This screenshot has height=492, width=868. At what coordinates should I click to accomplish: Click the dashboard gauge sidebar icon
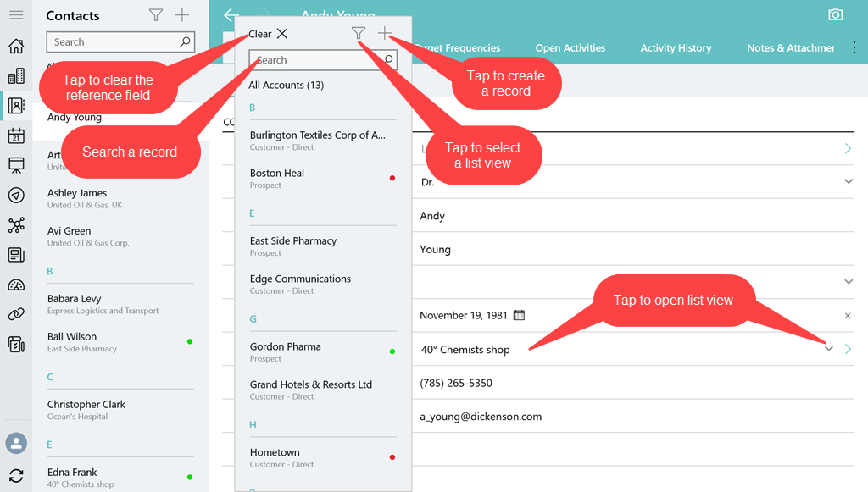(x=15, y=285)
